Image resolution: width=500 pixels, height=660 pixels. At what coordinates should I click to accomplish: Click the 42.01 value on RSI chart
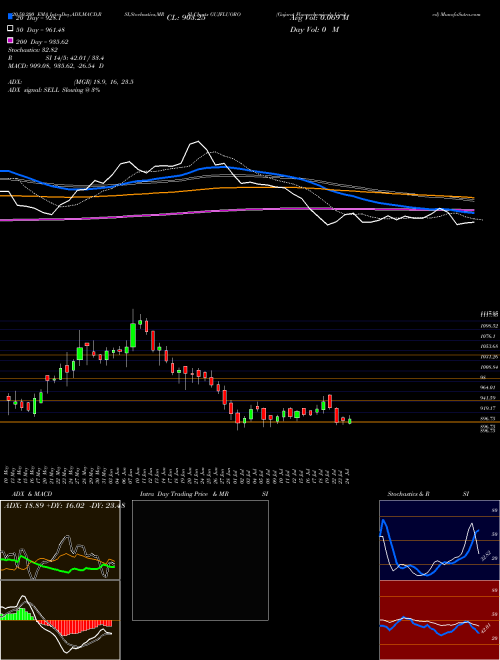485,629
